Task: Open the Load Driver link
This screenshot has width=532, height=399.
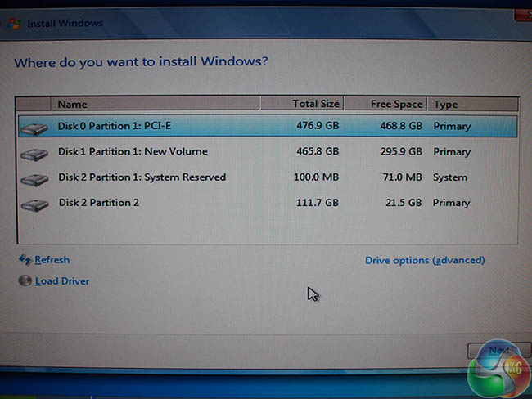Action: coord(62,281)
